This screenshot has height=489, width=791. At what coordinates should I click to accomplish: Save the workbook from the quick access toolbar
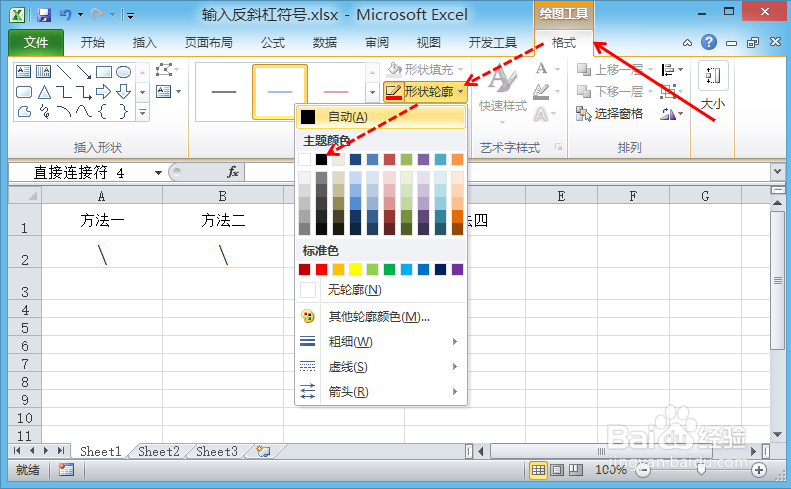tap(44, 15)
